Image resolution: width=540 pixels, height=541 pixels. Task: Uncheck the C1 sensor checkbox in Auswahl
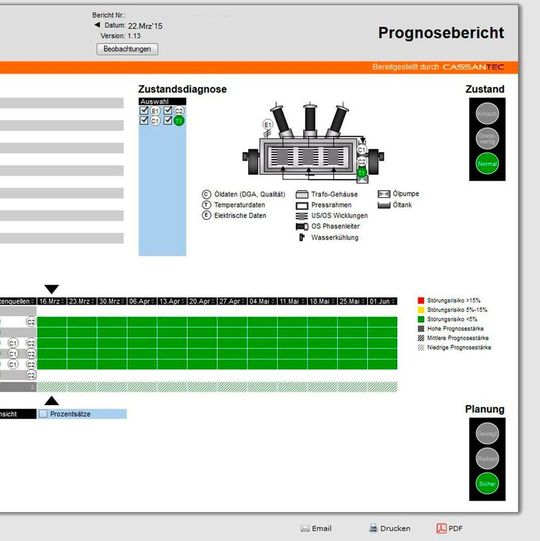click(x=144, y=120)
